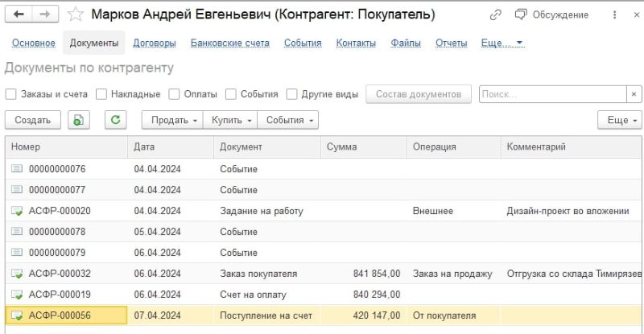644x334 pixels.
Task: Focus the Поиск search field
Action: [x=553, y=94]
